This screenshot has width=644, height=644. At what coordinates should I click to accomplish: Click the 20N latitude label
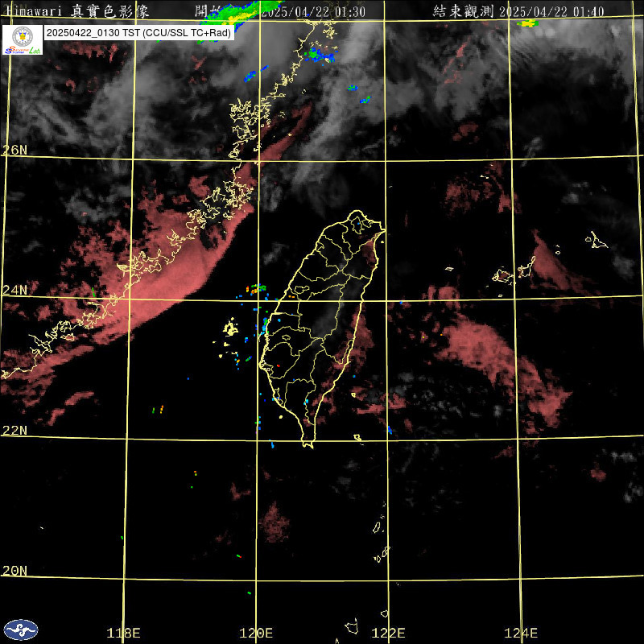coord(14,571)
